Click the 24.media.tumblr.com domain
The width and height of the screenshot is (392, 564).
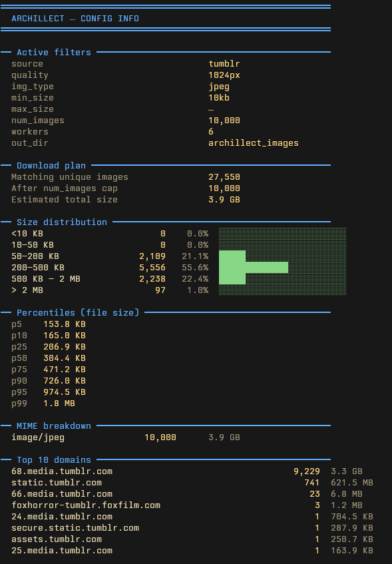tap(61, 517)
